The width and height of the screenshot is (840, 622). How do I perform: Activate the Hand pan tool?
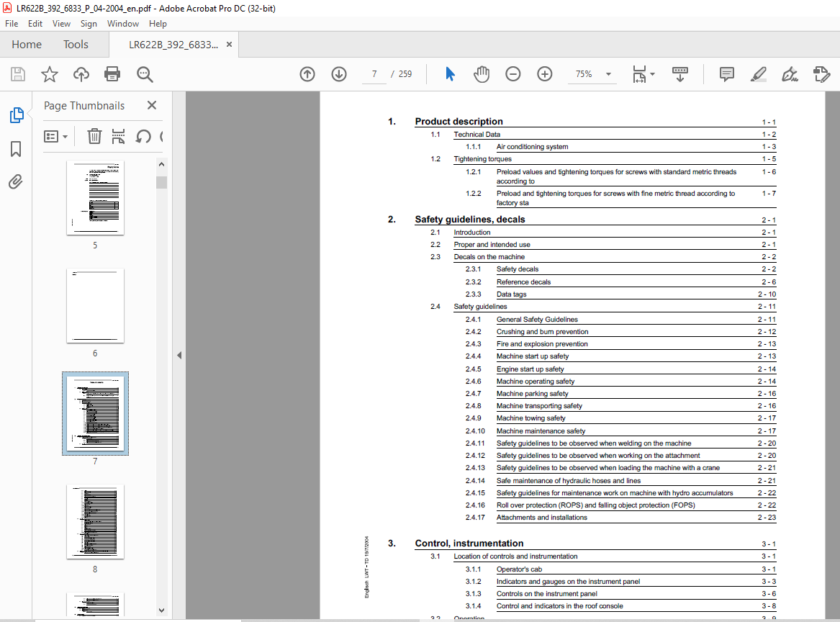(482, 74)
